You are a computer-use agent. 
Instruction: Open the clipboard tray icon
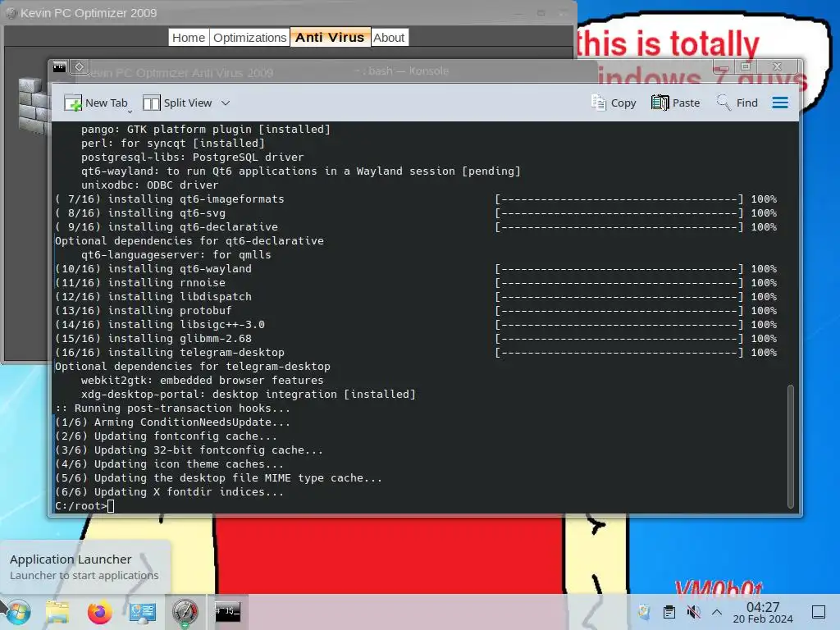(x=669, y=612)
